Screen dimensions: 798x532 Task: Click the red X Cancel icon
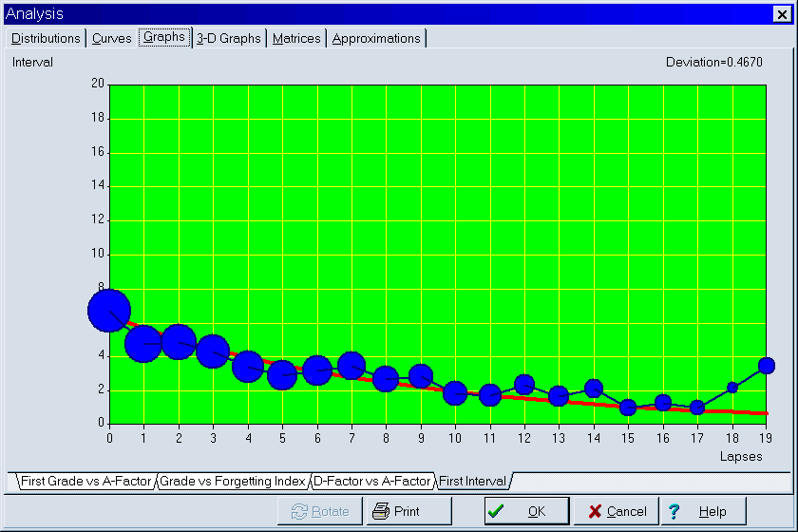[x=595, y=511]
